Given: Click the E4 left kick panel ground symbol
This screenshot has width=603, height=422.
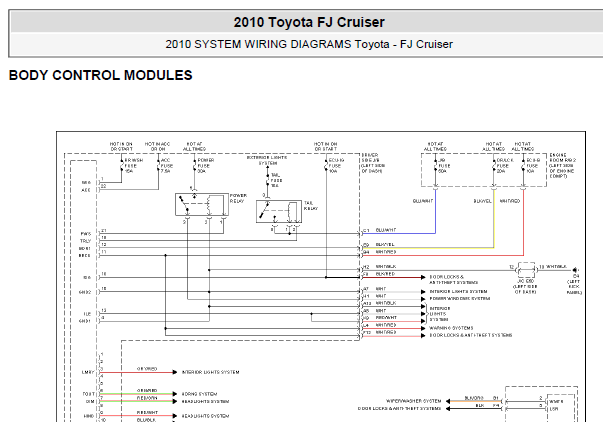Looking at the screenshot, I should pyautogui.click(x=575, y=270).
